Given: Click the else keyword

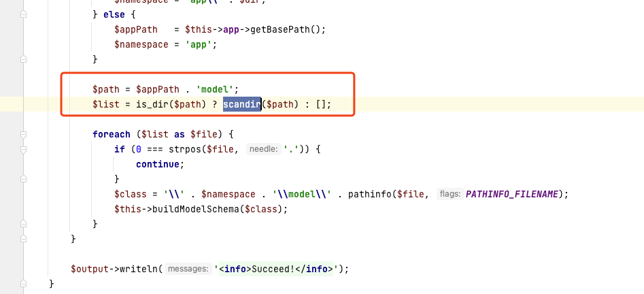Looking at the screenshot, I should click(114, 14).
